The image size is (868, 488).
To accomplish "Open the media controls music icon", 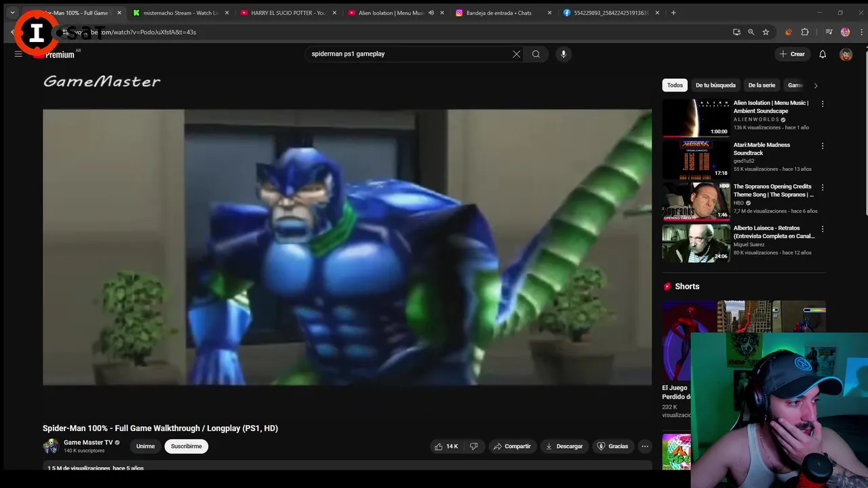I will coord(829,32).
